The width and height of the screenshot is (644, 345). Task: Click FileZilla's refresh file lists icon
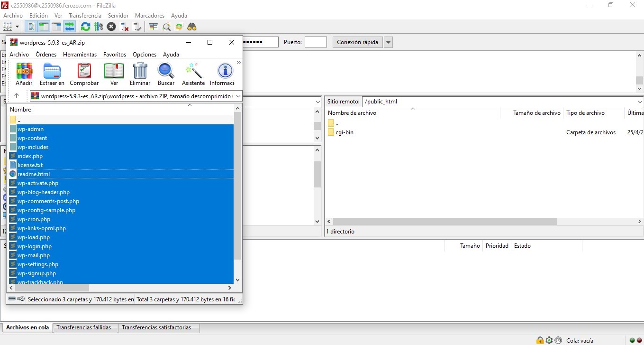tap(85, 27)
